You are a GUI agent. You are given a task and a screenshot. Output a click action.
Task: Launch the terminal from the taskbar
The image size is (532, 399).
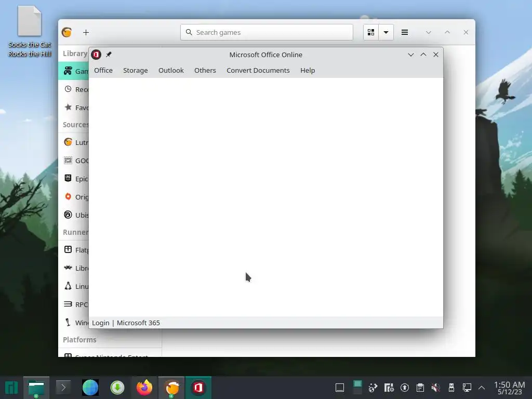(x=63, y=388)
